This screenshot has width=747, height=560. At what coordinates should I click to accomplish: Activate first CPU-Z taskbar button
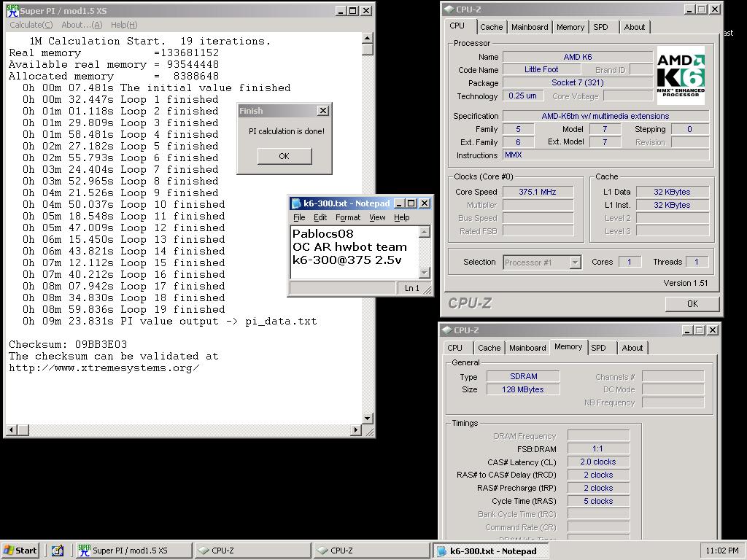(x=252, y=551)
